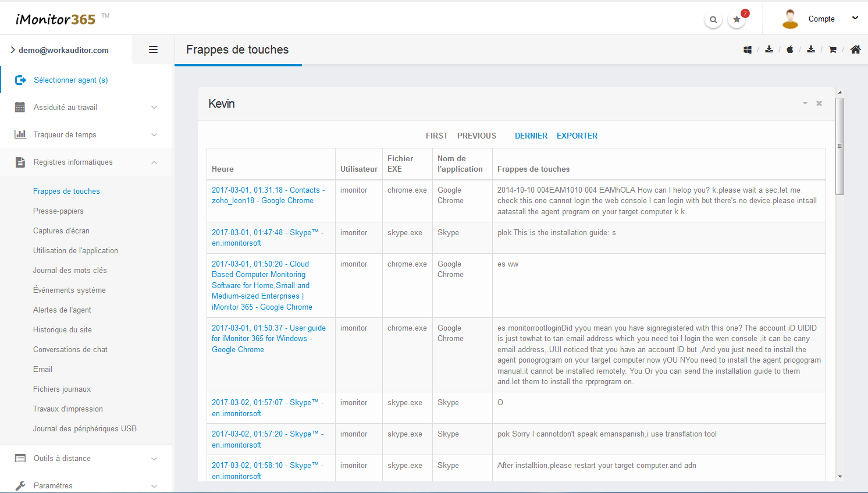This screenshot has width=868, height=493.
Task: Click the EXPORTER link
Action: click(577, 136)
